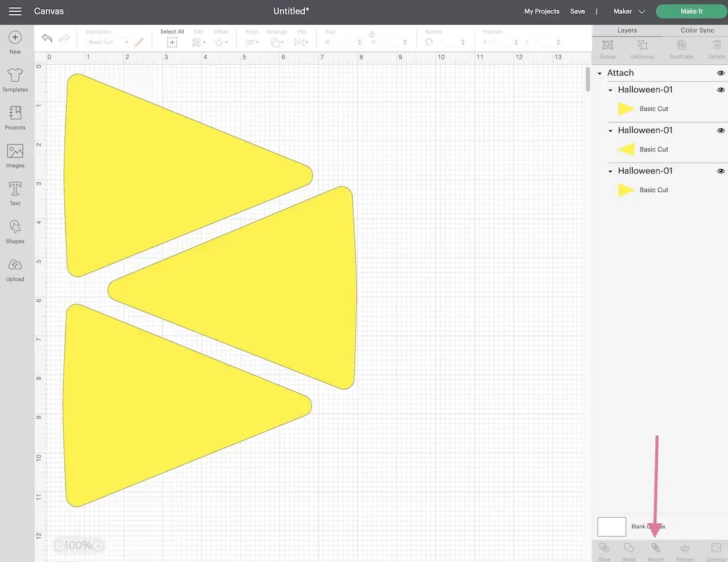The width and height of the screenshot is (728, 562).
Task: Collapse the first Halloween-01 layer
Action: tap(610, 90)
